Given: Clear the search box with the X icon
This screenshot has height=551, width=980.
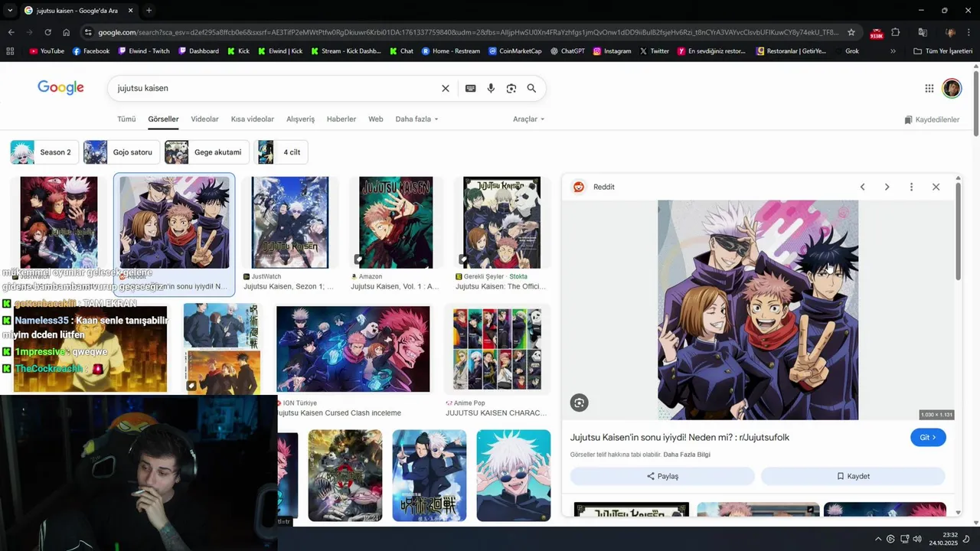Looking at the screenshot, I should point(445,89).
